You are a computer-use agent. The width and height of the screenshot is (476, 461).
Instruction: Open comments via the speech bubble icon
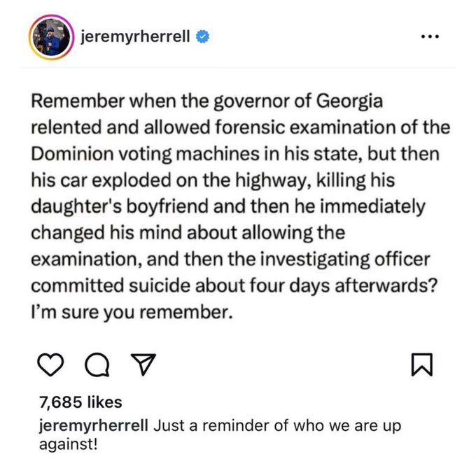(97, 365)
